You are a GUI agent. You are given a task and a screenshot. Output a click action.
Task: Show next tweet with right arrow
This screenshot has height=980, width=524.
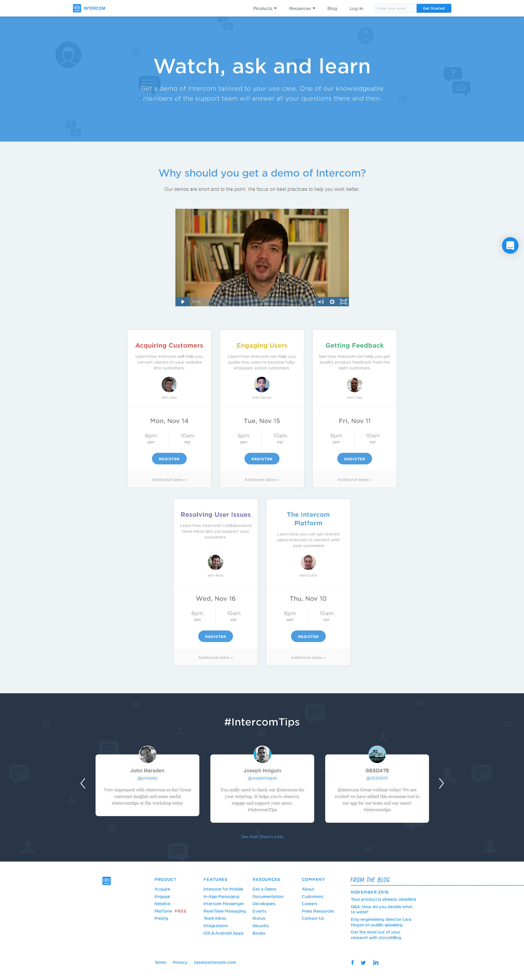(441, 783)
